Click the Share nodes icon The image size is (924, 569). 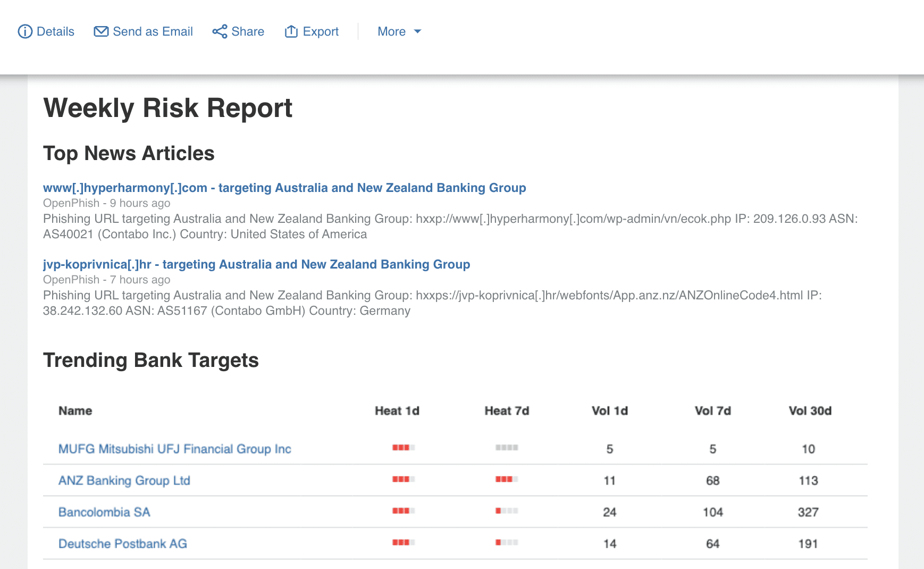click(x=220, y=31)
